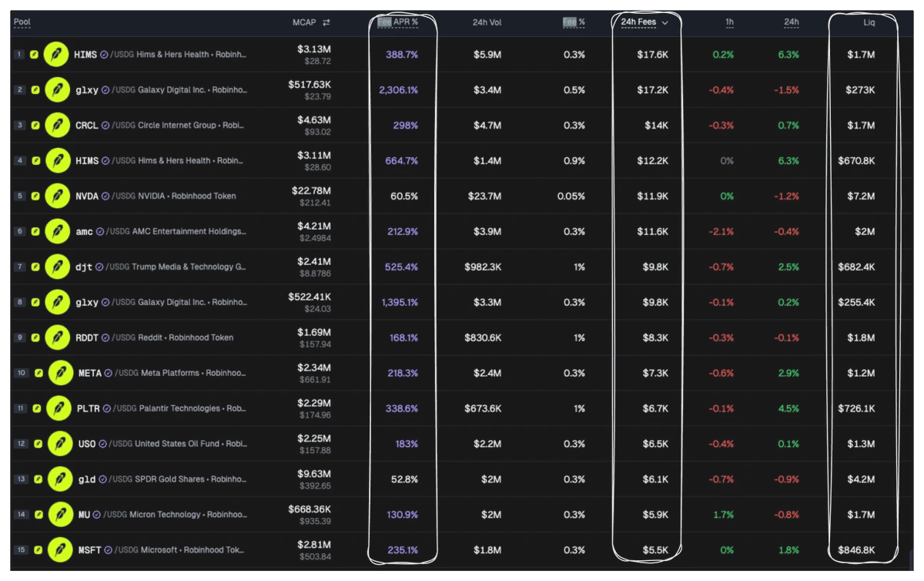
Task: Click the verified check beside MSFT
Action: pos(109,550)
